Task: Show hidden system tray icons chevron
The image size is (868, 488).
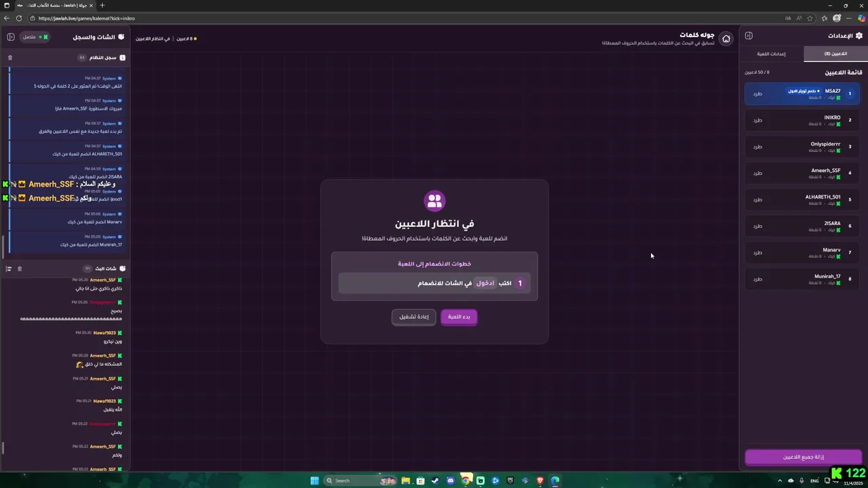Action: [x=780, y=481]
